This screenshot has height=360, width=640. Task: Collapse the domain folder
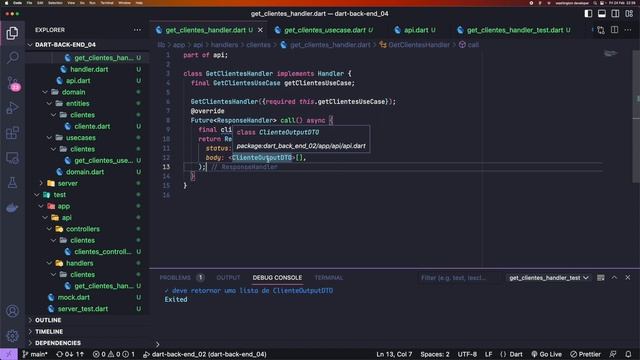tap(73, 92)
